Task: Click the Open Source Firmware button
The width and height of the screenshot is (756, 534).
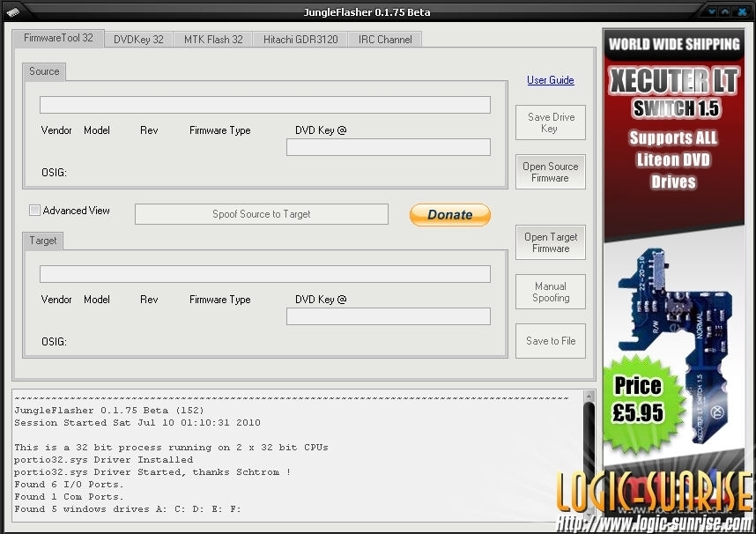Action: coord(550,172)
